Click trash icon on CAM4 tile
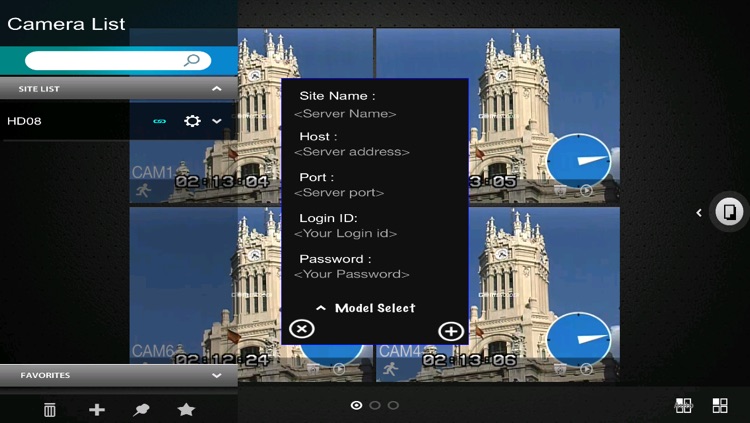This screenshot has height=423, width=750. [x=560, y=369]
